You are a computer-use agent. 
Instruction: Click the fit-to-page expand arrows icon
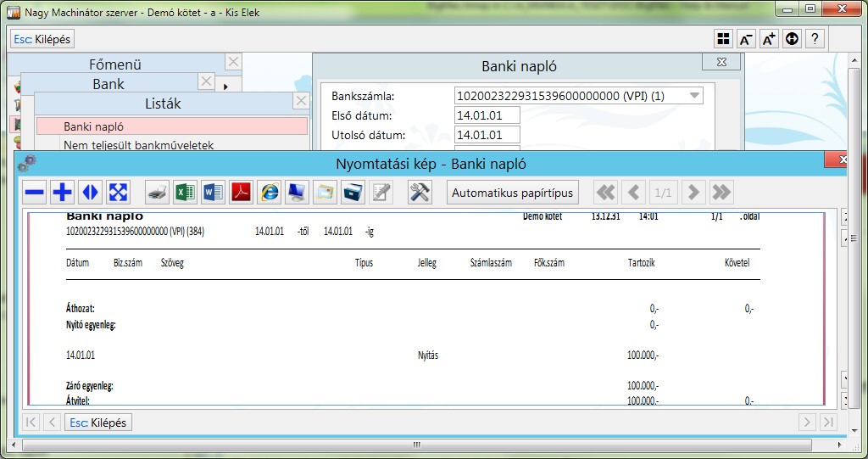pos(118,193)
